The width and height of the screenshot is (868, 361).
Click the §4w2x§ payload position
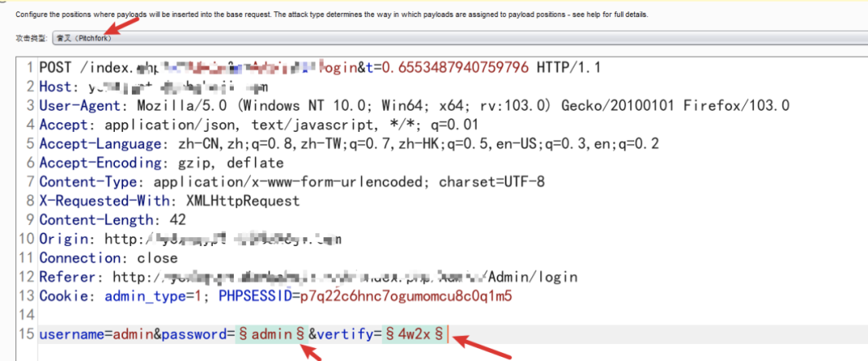pos(414,334)
